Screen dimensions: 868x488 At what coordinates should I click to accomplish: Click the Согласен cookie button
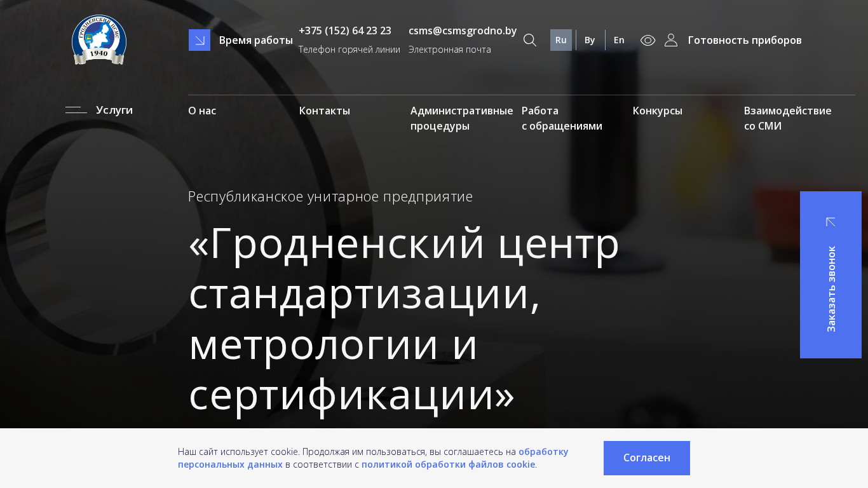click(x=646, y=457)
